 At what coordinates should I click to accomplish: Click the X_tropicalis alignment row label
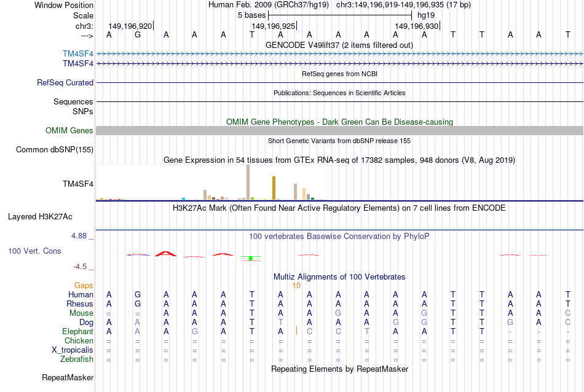pos(73,350)
